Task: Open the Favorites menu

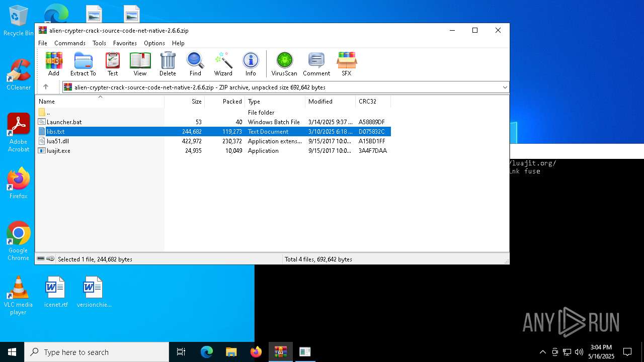Action: [125, 43]
